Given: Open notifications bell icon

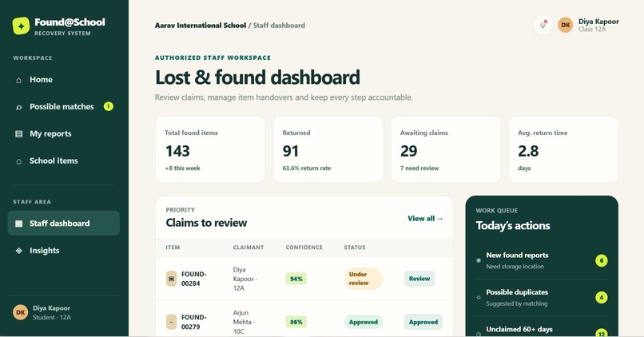Looking at the screenshot, I should 543,25.
